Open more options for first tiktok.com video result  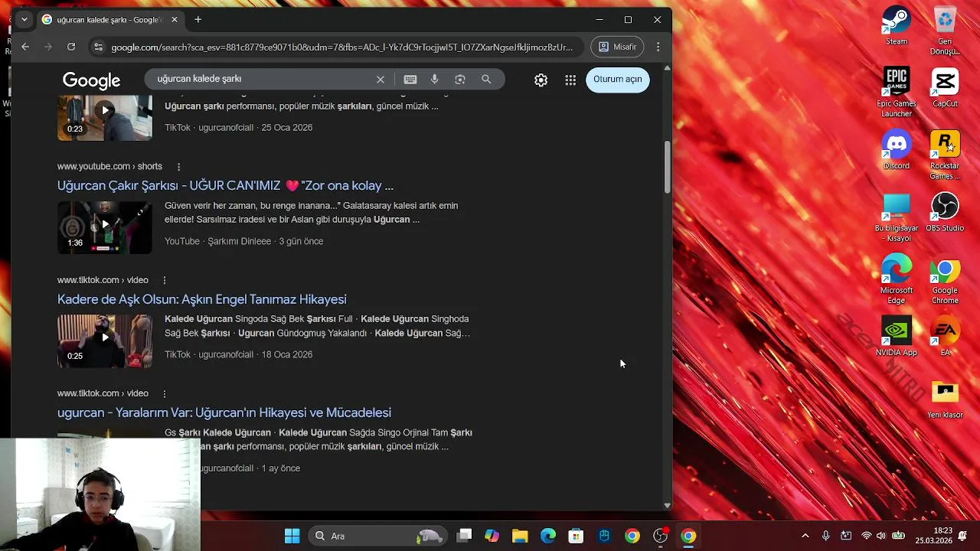tap(164, 280)
